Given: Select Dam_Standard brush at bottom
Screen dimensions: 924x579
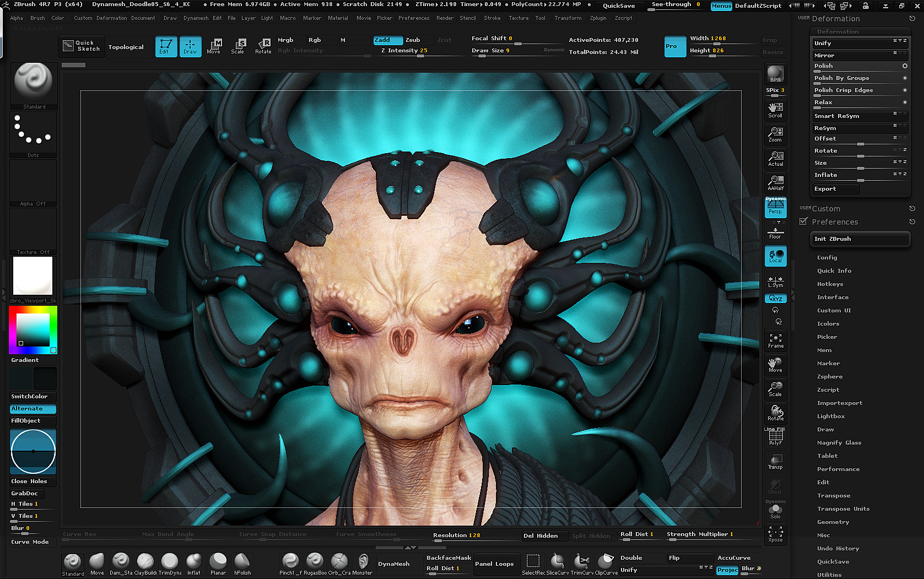Looking at the screenshot, I should tap(121, 565).
